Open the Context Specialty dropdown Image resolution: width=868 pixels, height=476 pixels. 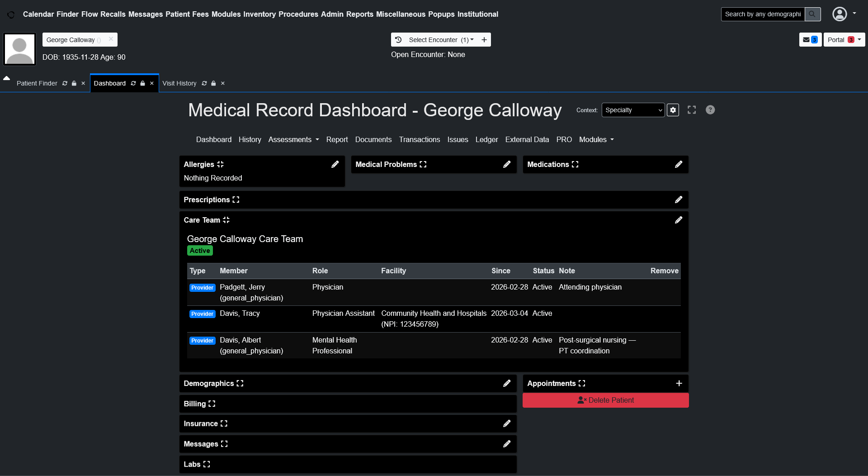point(633,110)
